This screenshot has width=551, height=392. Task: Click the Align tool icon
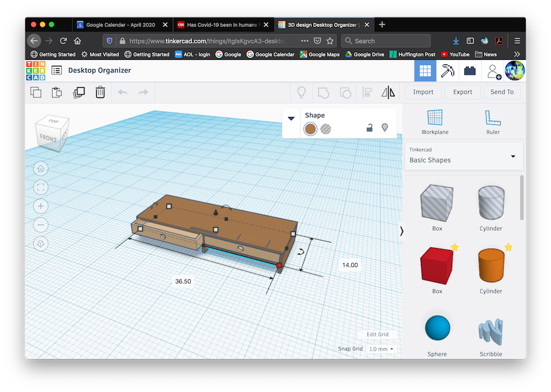point(367,92)
